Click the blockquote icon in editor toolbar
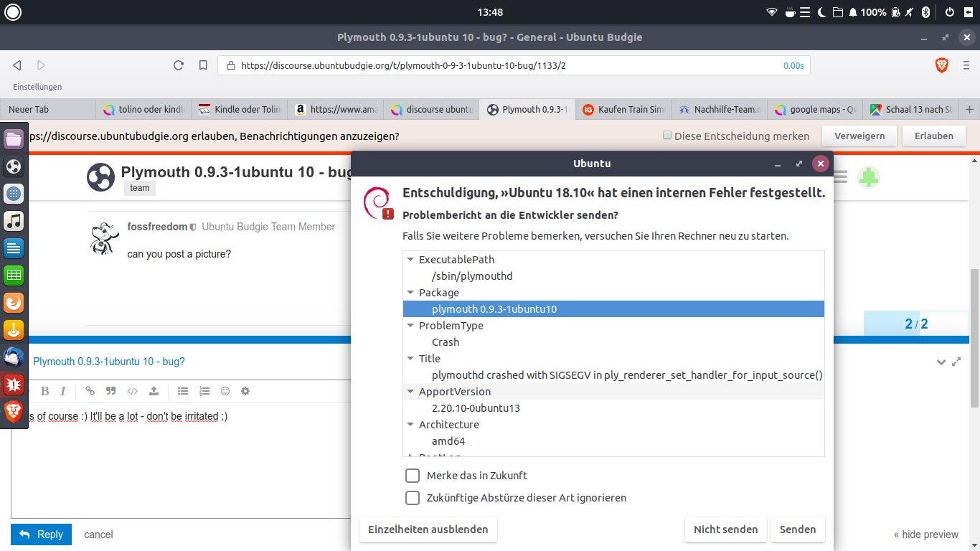980x551 pixels. coord(110,391)
